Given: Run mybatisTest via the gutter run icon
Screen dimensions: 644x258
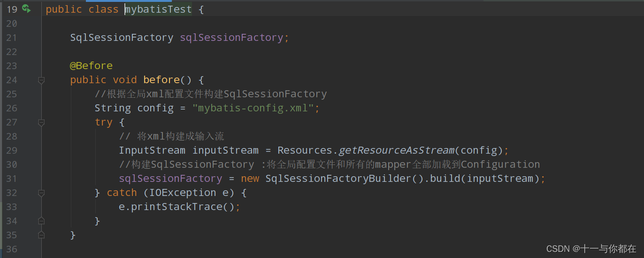Looking at the screenshot, I should pos(26,8).
